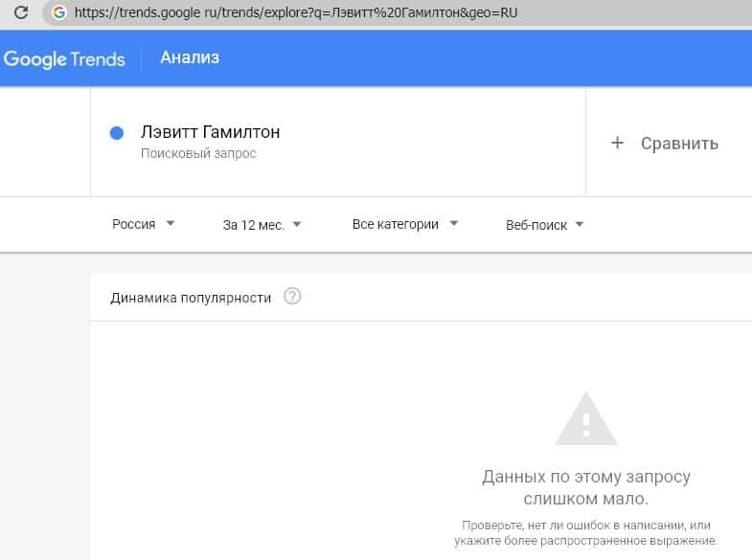Click the Поисковый запрос subtitle
This screenshot has width=752, height=560.
coord(198,153)
